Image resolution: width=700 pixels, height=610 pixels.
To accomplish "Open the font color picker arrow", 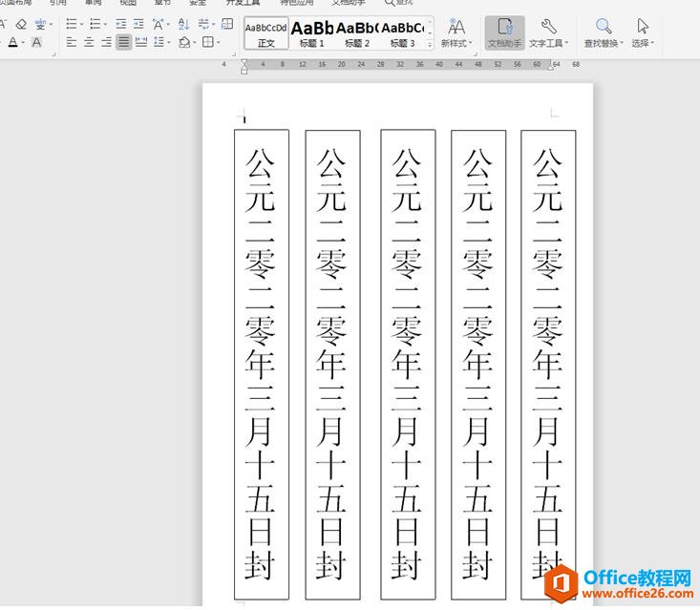I will (x=22, y=43).
